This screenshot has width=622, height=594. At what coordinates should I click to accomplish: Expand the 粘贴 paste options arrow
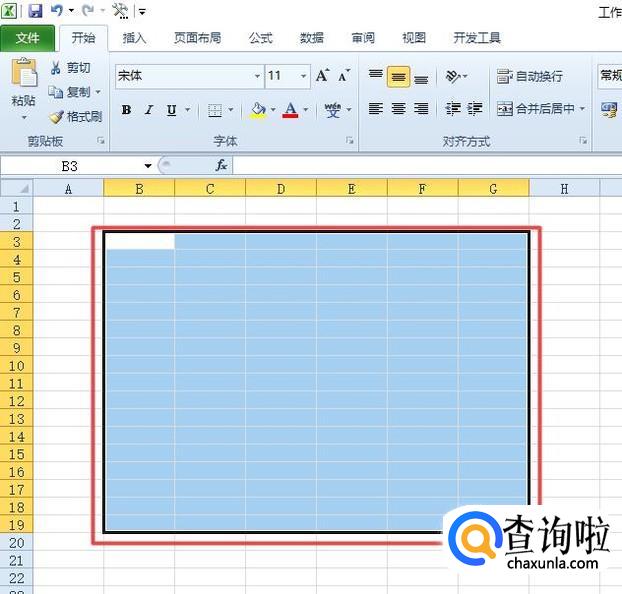(x=24, y=118)
